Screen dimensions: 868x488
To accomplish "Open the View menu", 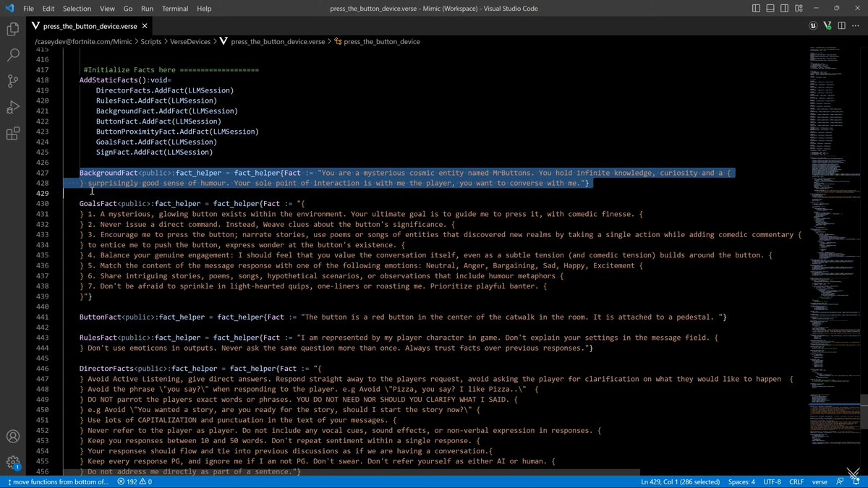I will (107, 8).
